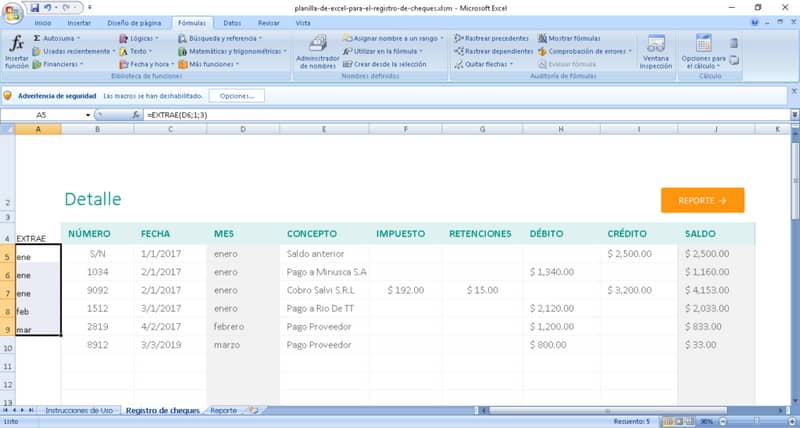This screenshot has width=800, height=428.
Task: Expand Utilizar en la fórmula dropdown
Action: click(x=420, y=52)
